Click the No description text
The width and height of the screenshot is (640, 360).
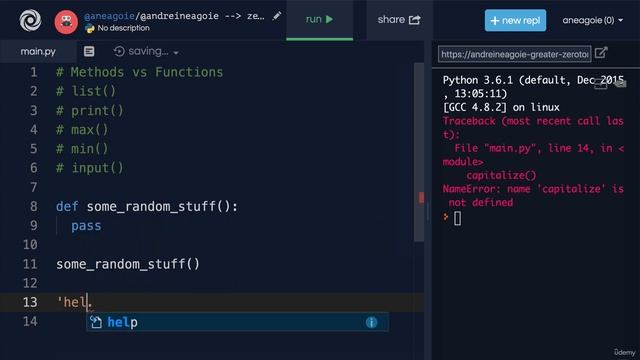pos(123,28)
